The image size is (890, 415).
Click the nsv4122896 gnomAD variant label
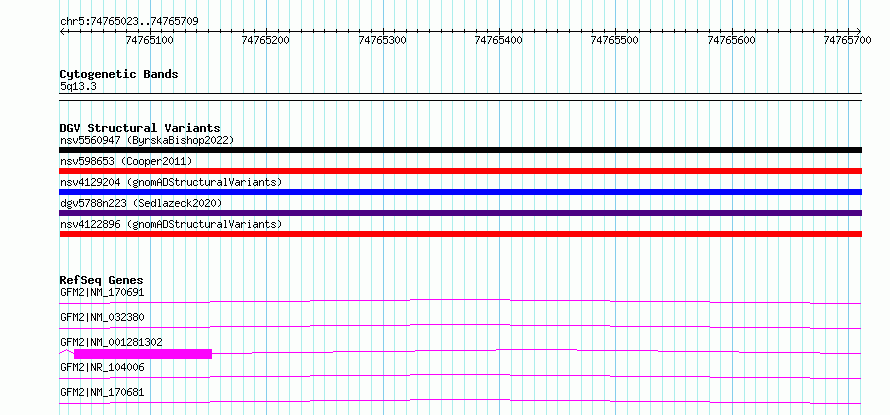171,224
